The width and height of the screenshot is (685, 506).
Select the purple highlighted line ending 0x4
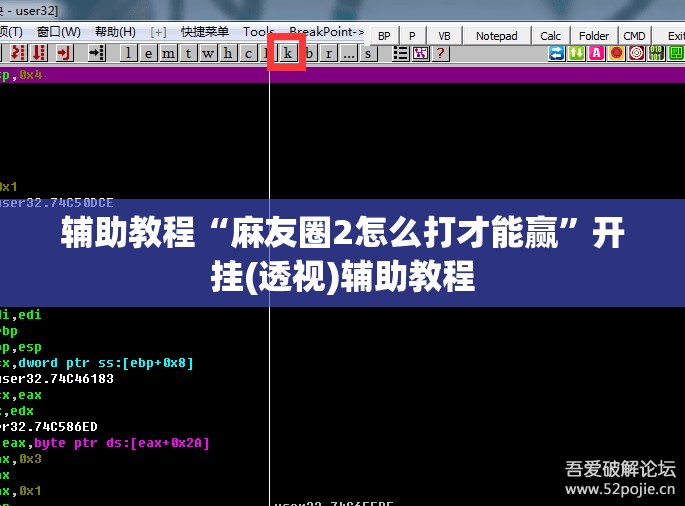[x=342, y=75]
